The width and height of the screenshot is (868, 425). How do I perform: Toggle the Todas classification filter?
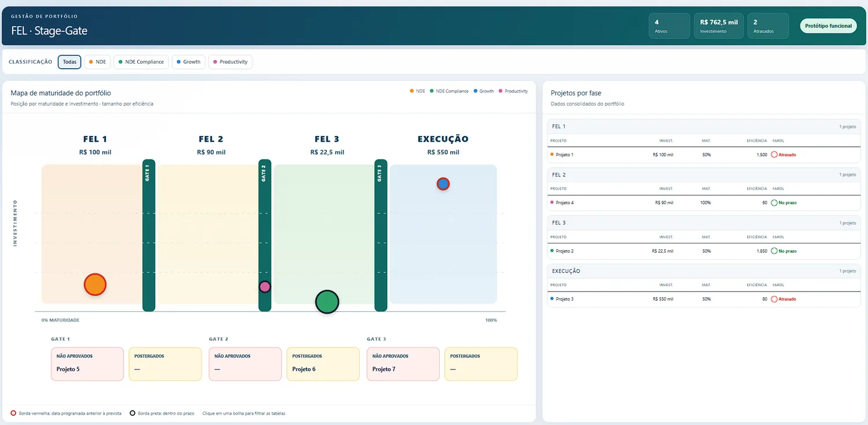pyautogui.click(x=69, y=62)
